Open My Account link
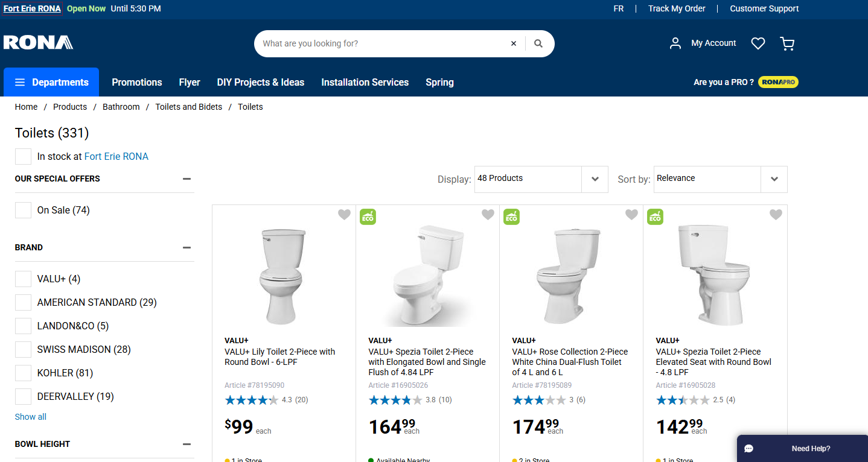Screen dimensions: 868x462 click(713, 43)
